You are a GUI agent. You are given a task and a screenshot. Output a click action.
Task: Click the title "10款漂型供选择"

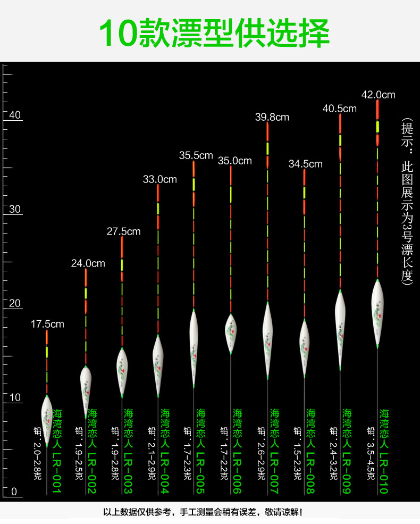(214, 33)
